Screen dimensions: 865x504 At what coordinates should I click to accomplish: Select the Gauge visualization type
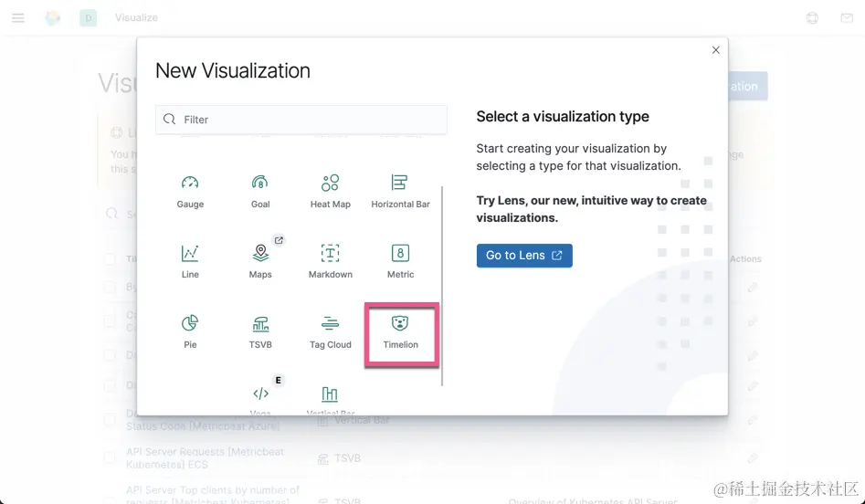[x=190, y=193]
